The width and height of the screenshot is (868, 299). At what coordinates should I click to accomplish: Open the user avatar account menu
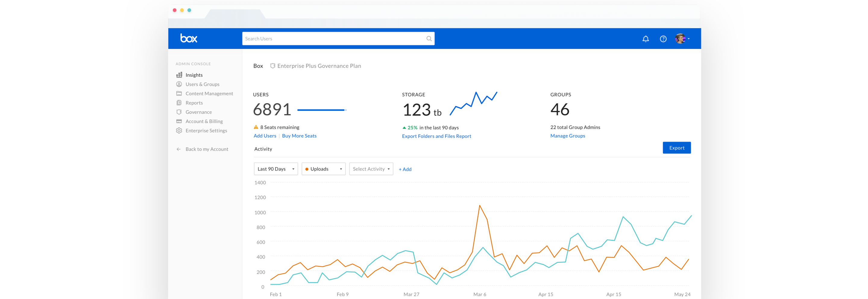(682, 38)
